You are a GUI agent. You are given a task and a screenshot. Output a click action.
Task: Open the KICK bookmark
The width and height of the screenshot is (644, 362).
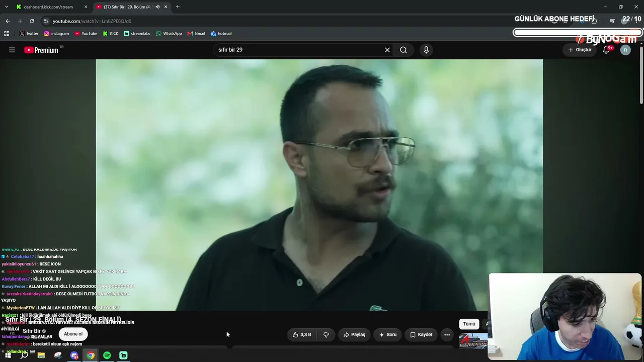click(111, 34)
